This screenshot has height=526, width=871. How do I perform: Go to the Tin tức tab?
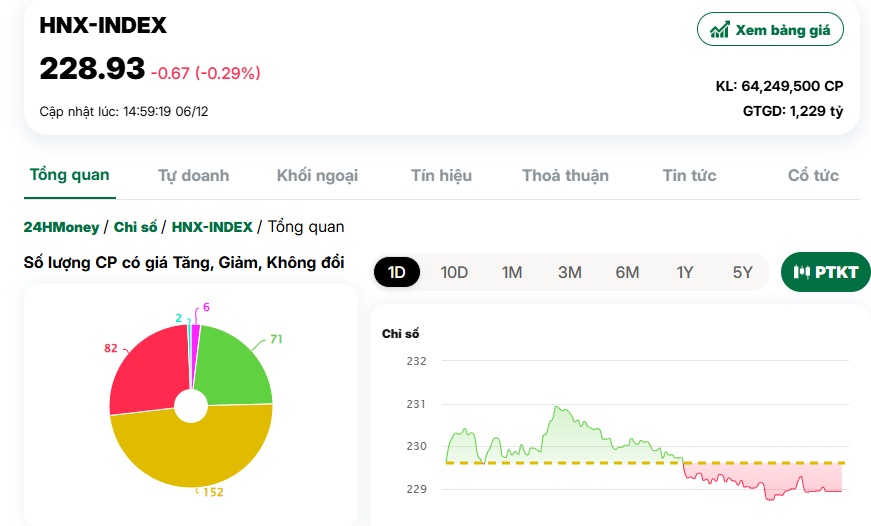(689, 176)
